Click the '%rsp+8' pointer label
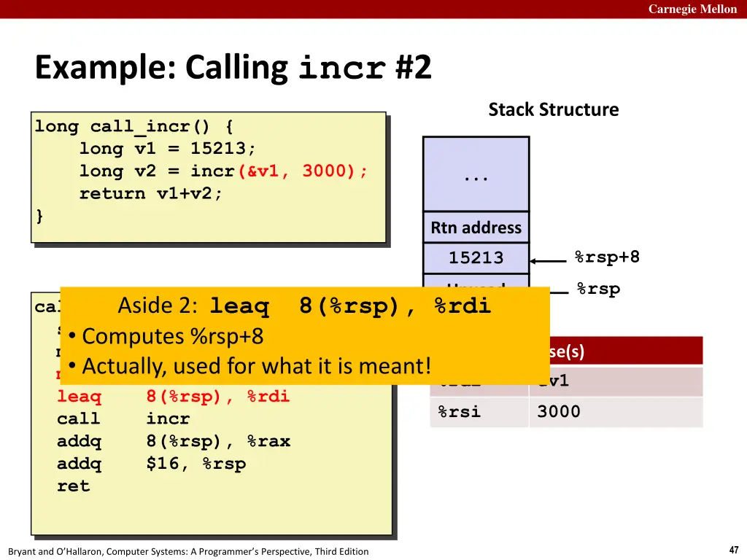The image size is (747, 560). (607, 257)
